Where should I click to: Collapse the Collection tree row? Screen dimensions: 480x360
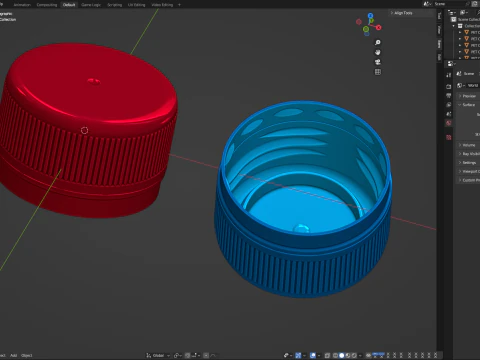[453, 26]
